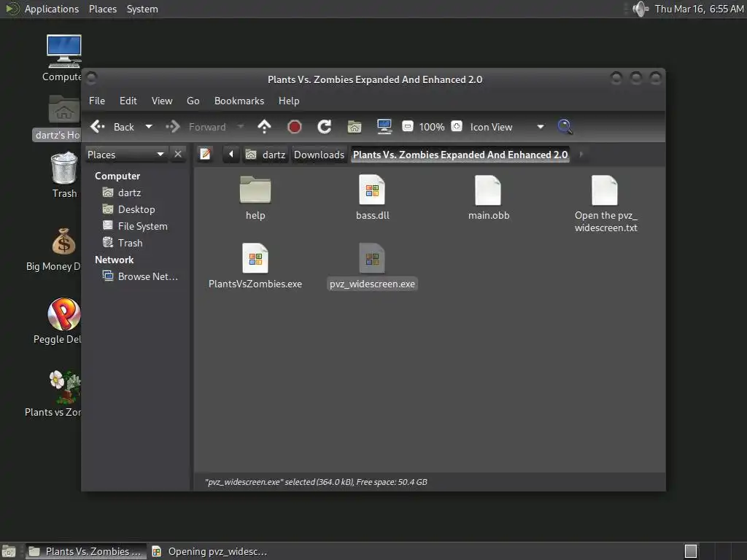Open the Back history dropdown arrow
The image size is (747, 560).
point(149,127)
